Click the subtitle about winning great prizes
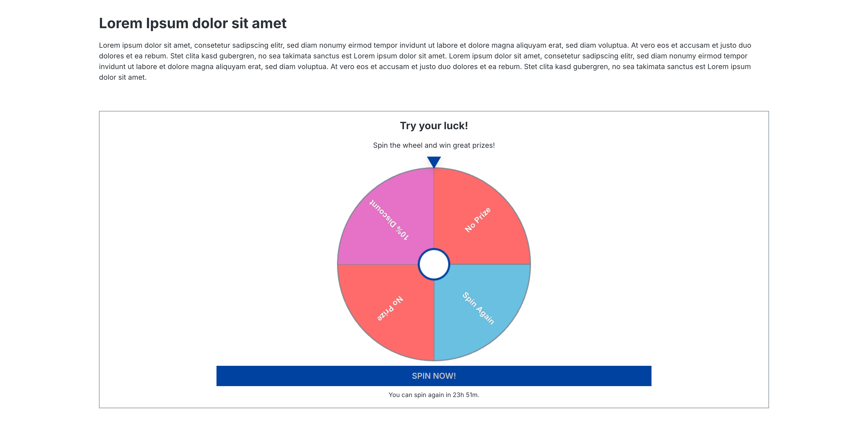Screen dimensions: 868x428 (x=434, y=145)
